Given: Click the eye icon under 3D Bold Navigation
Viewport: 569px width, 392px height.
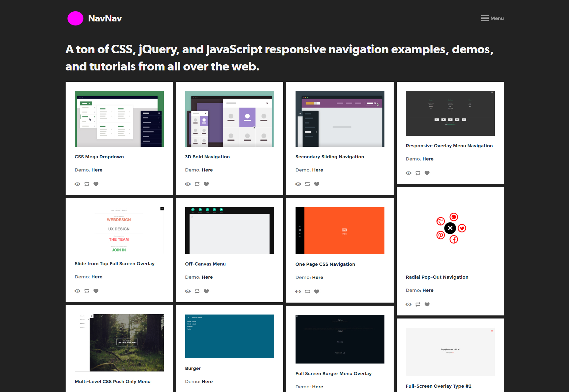Looking at the screenshot, I should 188,184.
